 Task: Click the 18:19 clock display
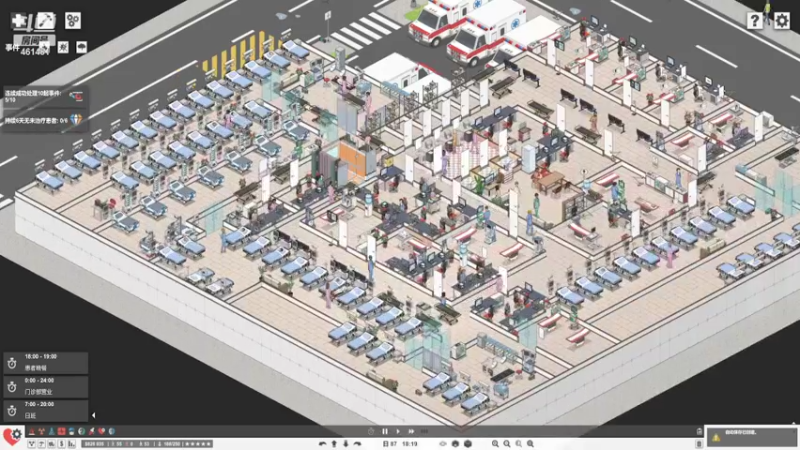(410, 444)
